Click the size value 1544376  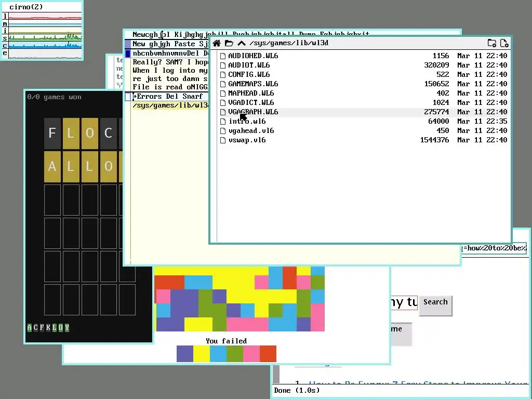(x=435, y=140)
